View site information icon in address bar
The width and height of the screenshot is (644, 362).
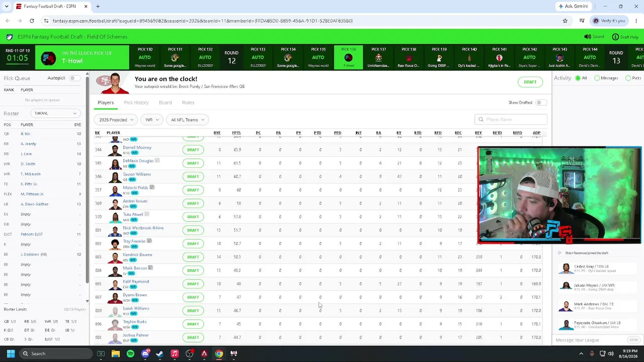(46, 21)
